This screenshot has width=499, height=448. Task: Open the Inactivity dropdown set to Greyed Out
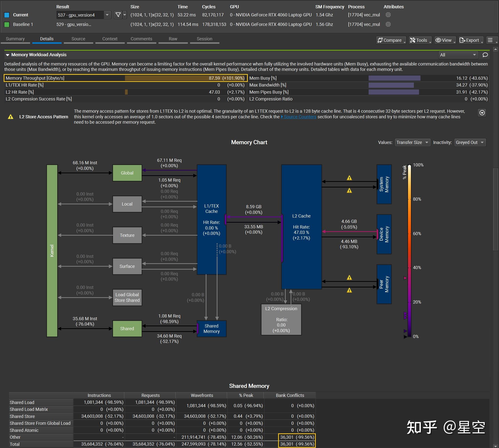coord(470,142)
